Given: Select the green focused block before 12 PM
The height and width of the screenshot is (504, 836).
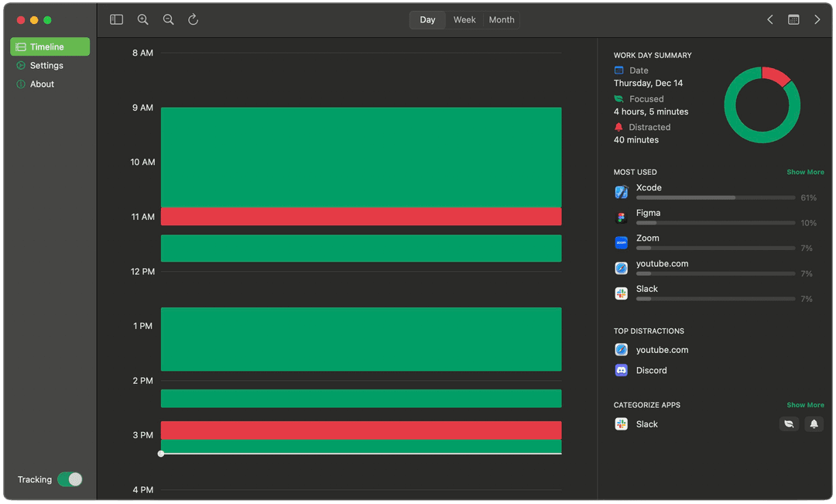Looking at the screenshot, I should [x=361, y=248].
